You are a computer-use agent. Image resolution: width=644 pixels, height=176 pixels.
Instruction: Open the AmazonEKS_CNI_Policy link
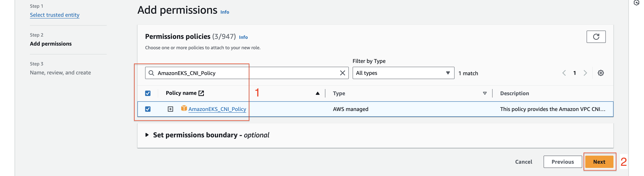[x=217, y=109]
